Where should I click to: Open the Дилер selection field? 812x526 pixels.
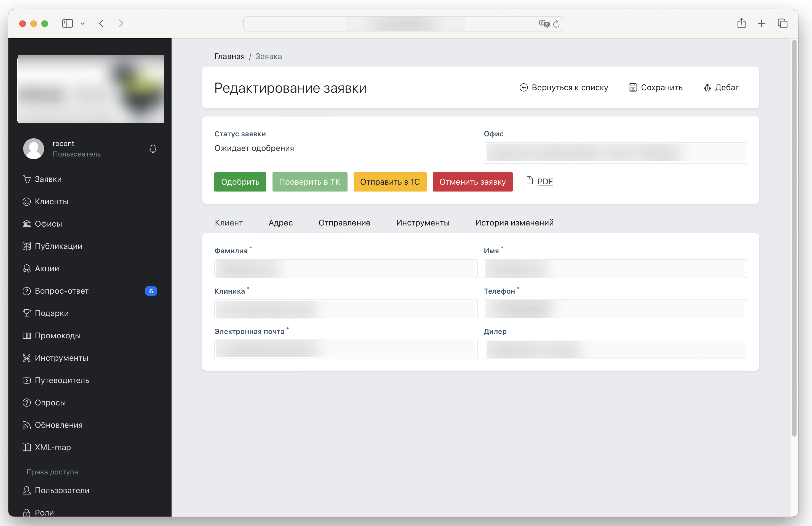point(615,349)
